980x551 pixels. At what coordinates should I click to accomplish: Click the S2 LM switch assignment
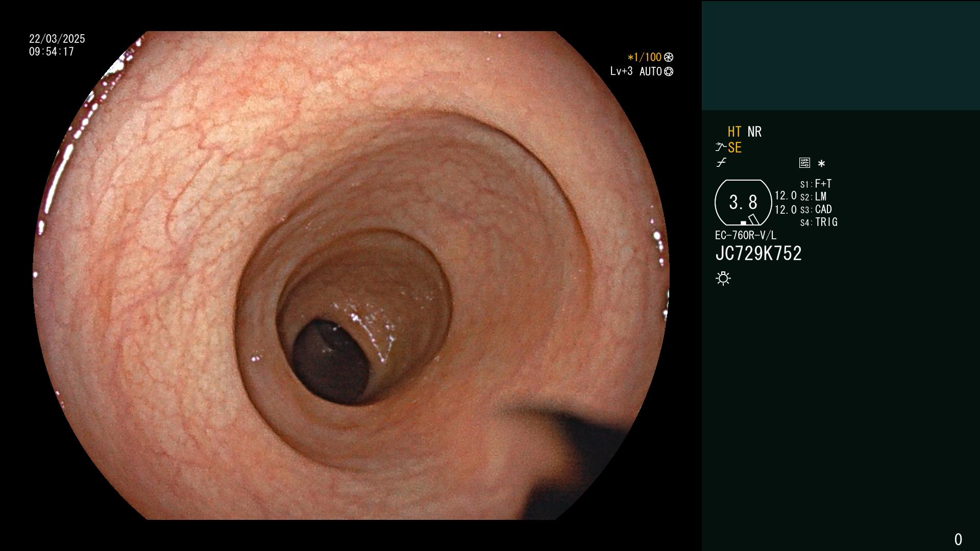(x=813, y=196)
